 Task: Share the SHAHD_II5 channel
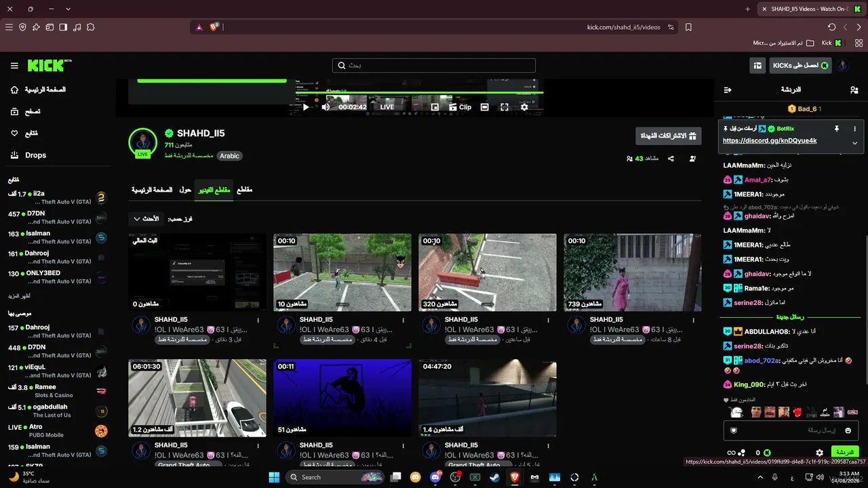click(x=671, y=159)
